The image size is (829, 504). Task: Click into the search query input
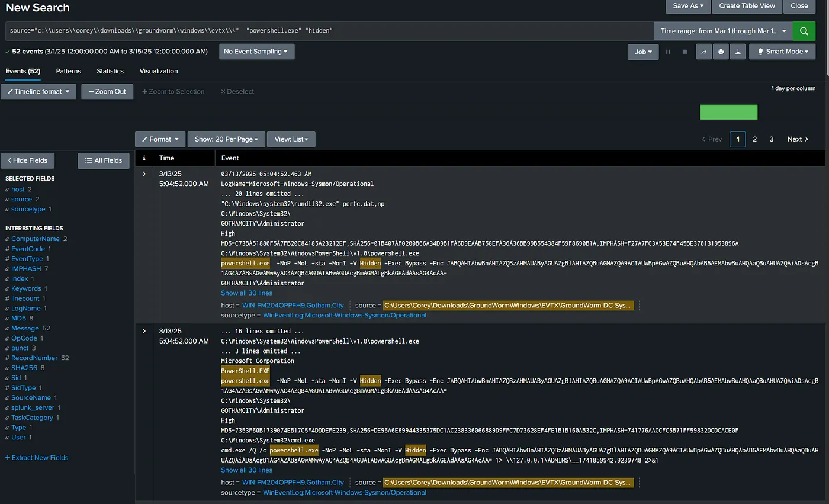click(x=329, y=31)
